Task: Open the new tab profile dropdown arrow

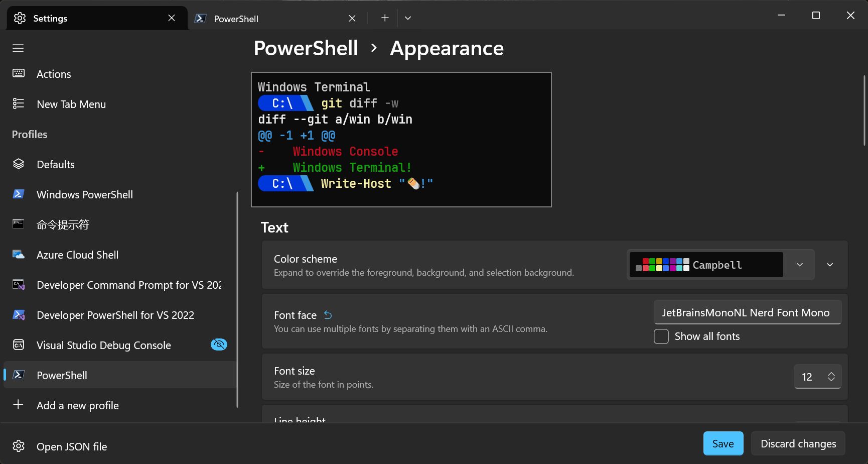Action: tap(408, 18)
